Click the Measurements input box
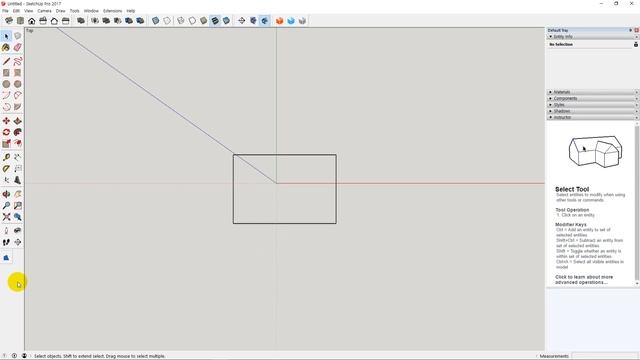 tap(604, 356)
